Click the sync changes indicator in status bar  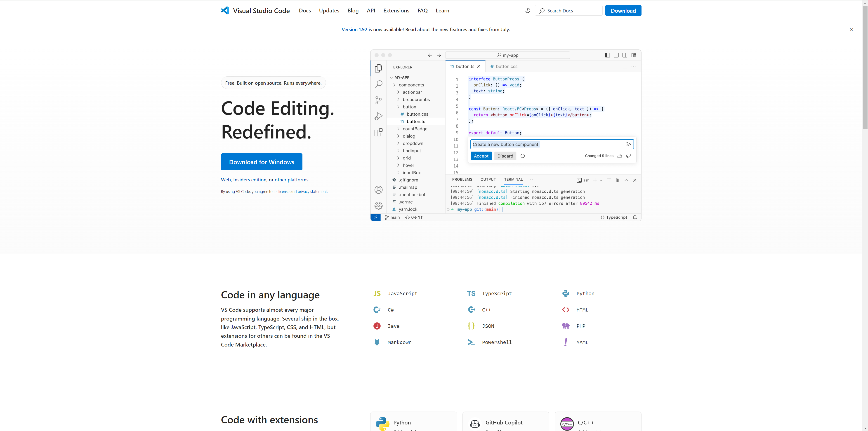(414, 218)
